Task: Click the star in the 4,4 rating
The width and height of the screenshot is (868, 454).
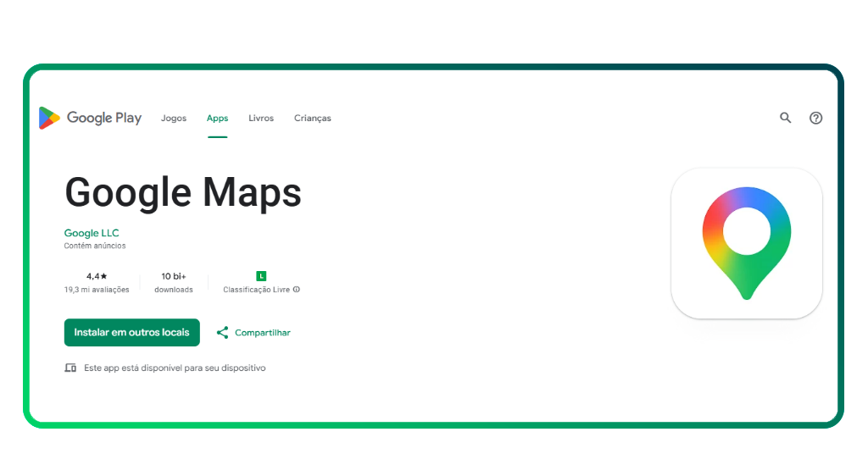Action: tap(104, 276)
